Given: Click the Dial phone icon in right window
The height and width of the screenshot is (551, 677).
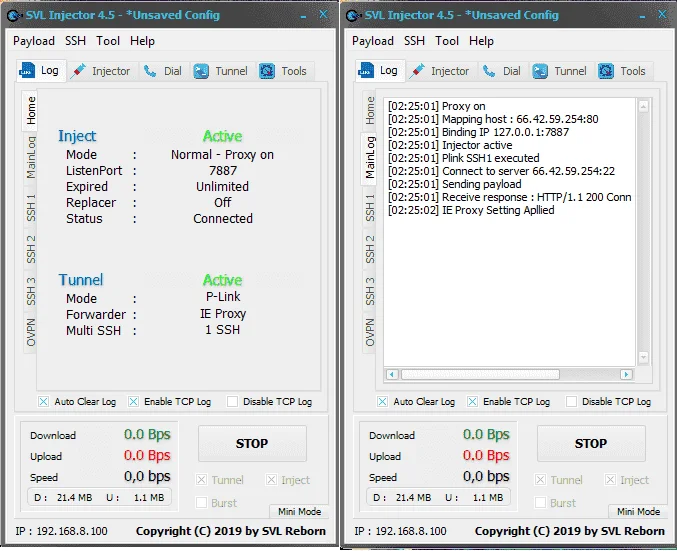Looking at the screenshot, I should tap(489, 71).
